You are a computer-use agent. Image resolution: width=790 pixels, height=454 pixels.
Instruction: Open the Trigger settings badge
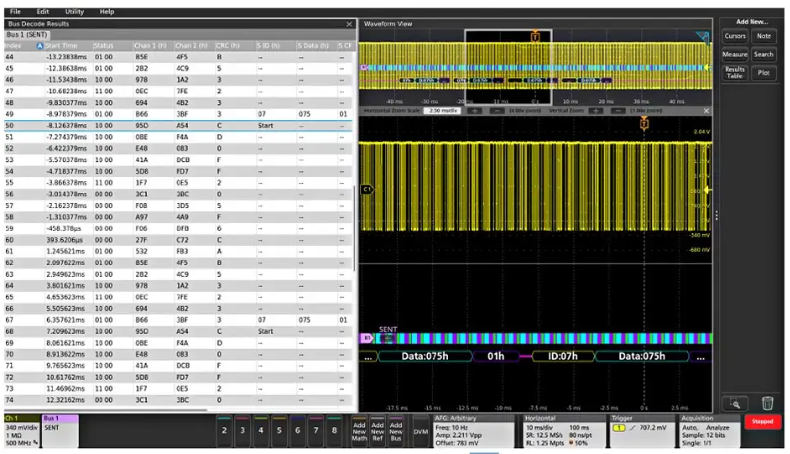(x=641, y=431)
